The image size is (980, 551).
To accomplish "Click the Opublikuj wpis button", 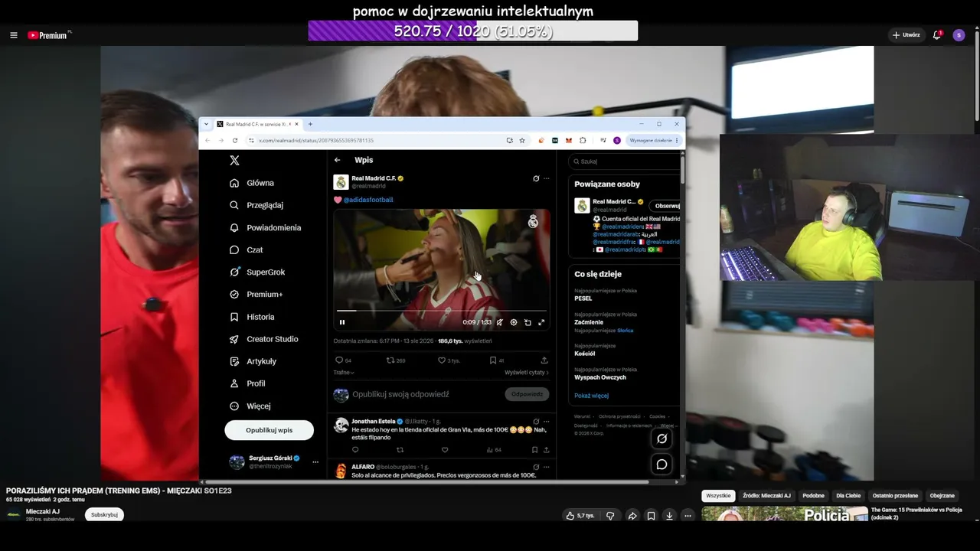I will tap(269, 430).
